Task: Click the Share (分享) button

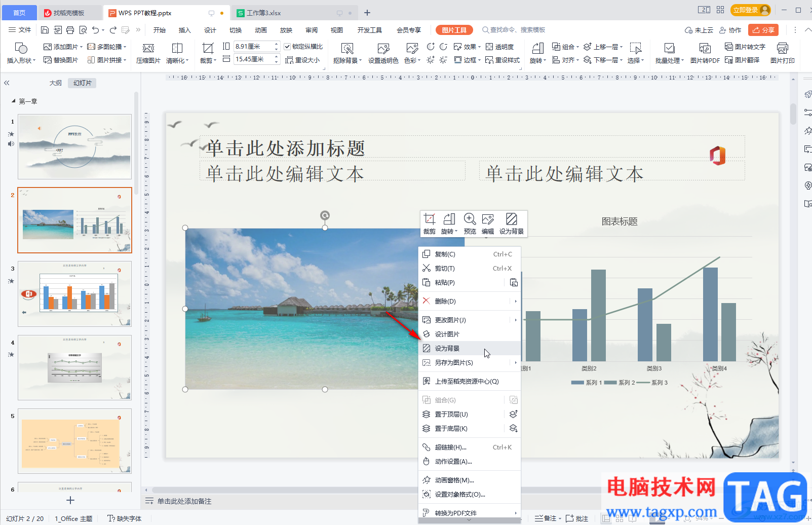Action: pos(763,30)
